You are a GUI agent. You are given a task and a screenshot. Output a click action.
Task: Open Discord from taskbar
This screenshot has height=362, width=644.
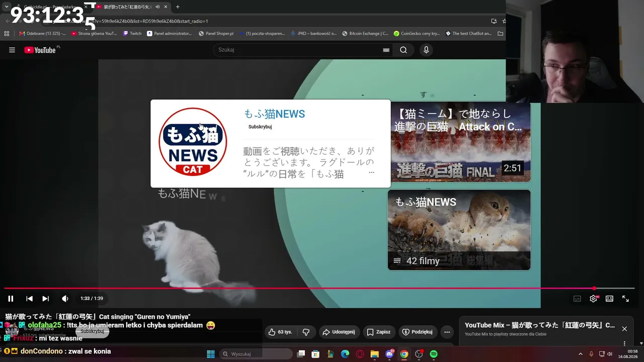tap(389, 354)
